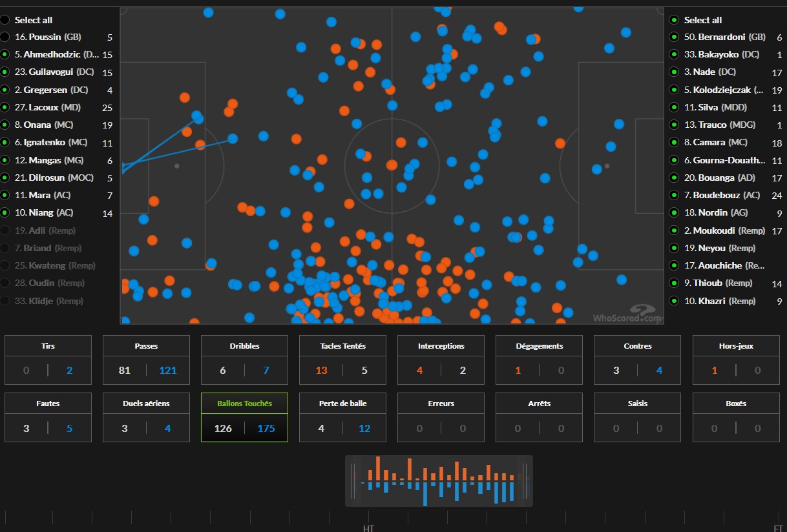Click the left handle of timeline slider
This screenshot has height=532, width=787.
(353, 481)
